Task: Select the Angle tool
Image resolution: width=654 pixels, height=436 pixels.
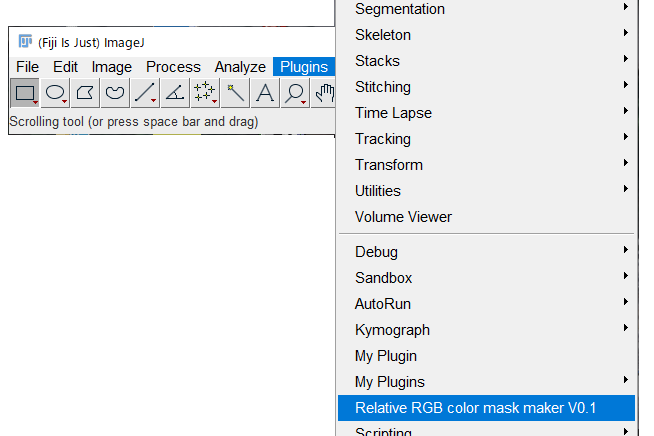Action: [x=175, y=93]
